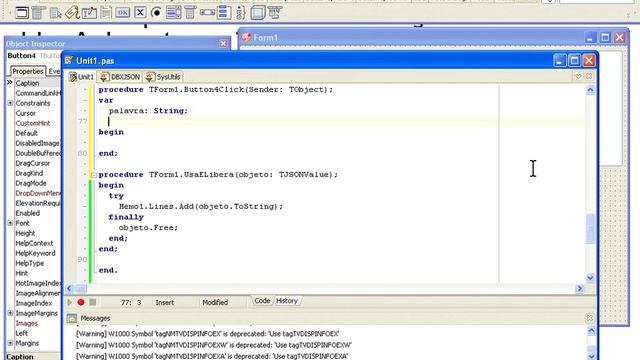Collapse the UsaELibera procedure code fold
This screenshot has width=640, height=360.
coord(93,175)
